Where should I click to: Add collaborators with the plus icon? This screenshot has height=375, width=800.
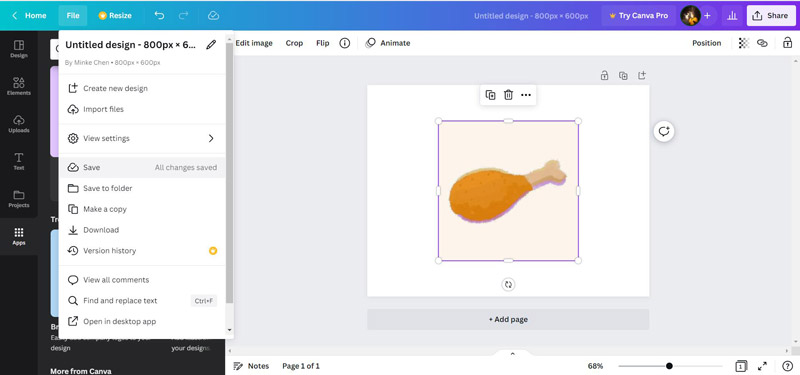707,16
